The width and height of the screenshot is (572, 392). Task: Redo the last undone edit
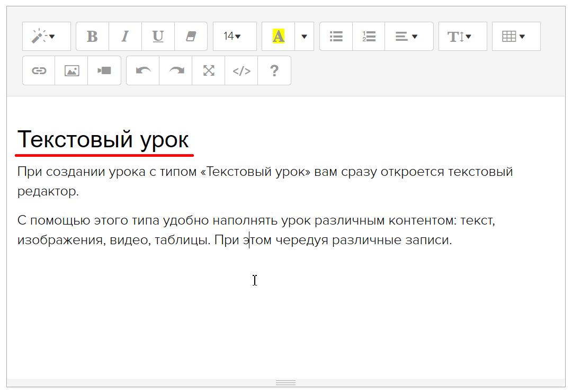point(176,70)
